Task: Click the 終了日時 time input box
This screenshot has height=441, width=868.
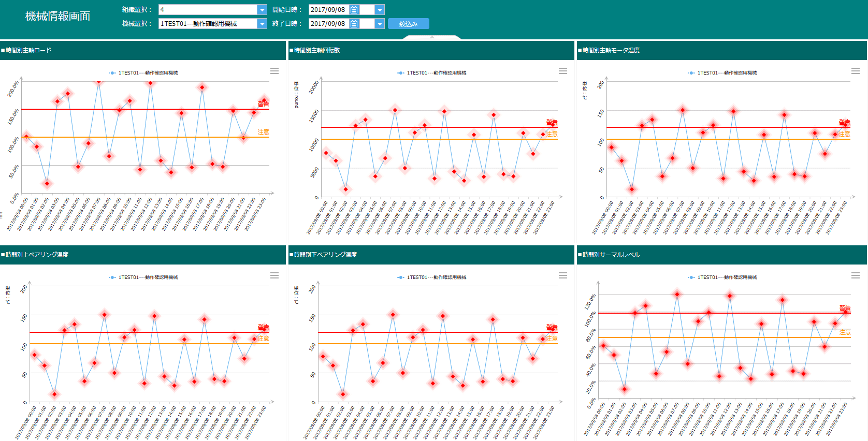Action: coord(367,24)
